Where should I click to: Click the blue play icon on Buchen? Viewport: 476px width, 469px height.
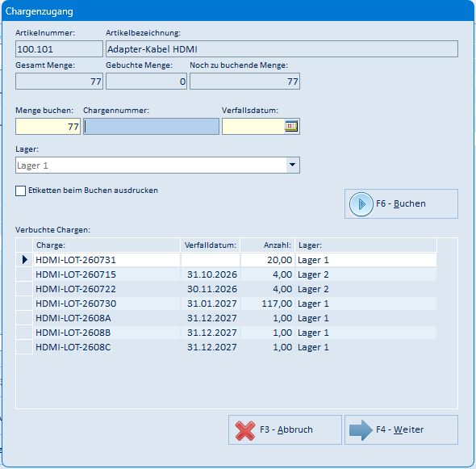[x=361, y=203]
